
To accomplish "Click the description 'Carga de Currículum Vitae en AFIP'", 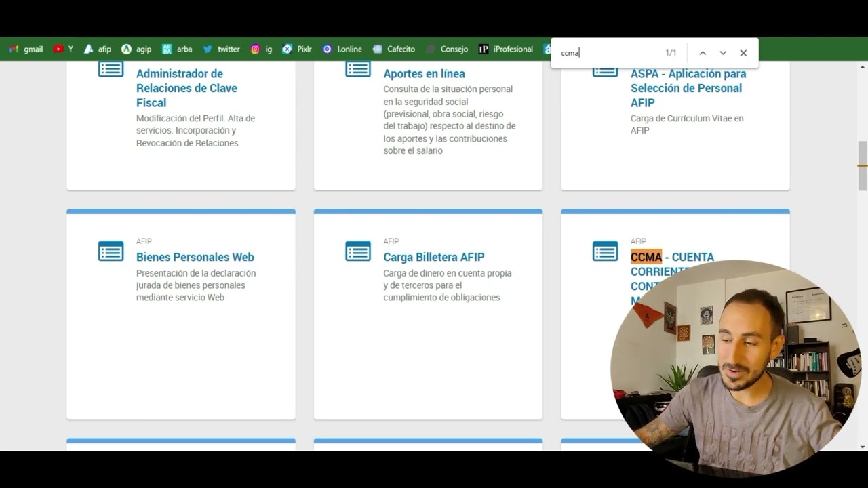I will (x=687, y=124).
